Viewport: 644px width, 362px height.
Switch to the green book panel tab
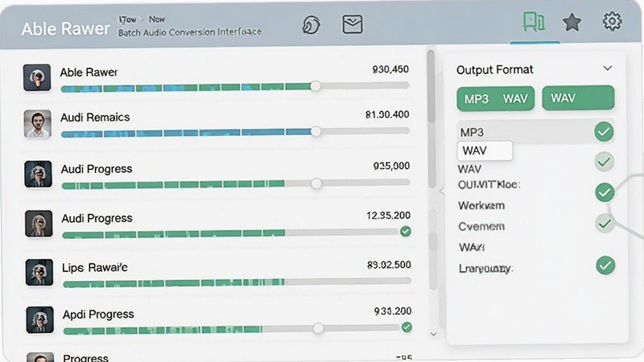pos(534,22)
